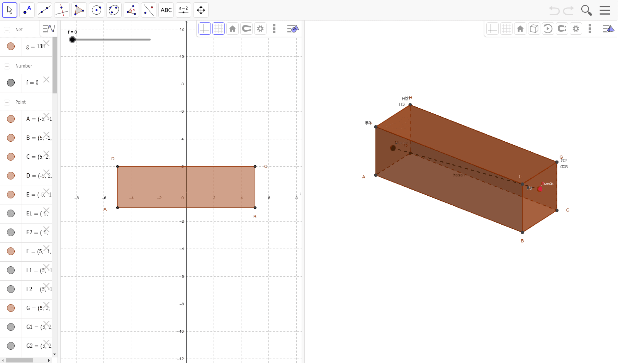The image size is (618, 364).
Task: Toggle visibility of point A
Action: pyautogui.click(x=11, y=119)
